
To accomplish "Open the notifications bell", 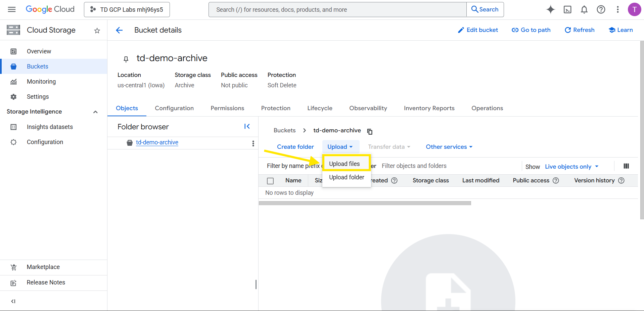I will pos(584,9).
